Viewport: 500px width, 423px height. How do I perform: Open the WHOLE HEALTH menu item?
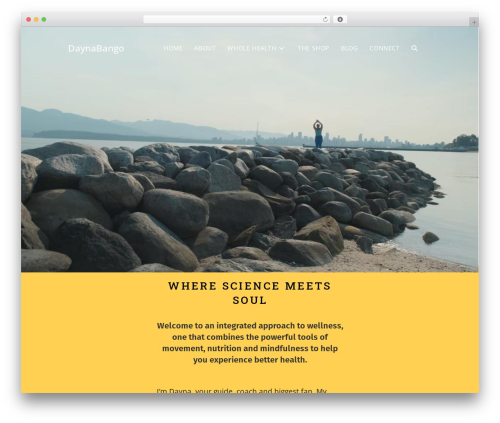[252, 48]
